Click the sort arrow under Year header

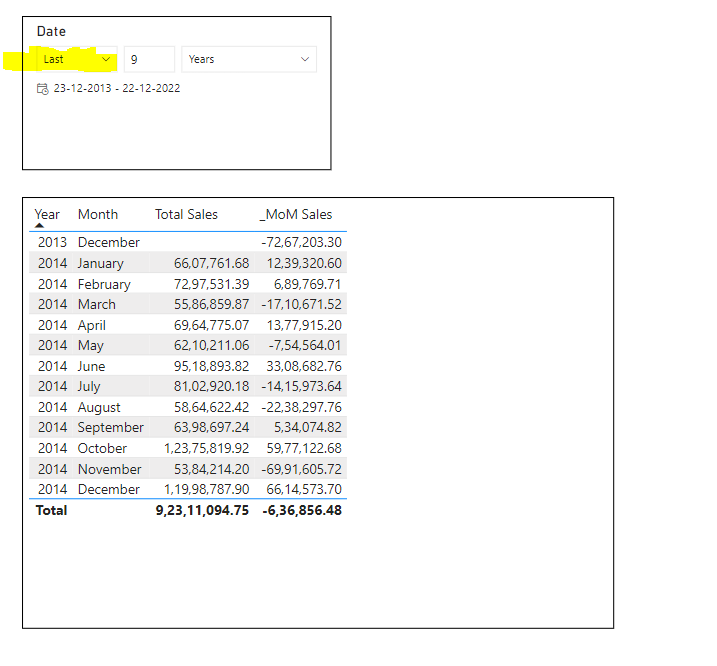coord(39,225)
